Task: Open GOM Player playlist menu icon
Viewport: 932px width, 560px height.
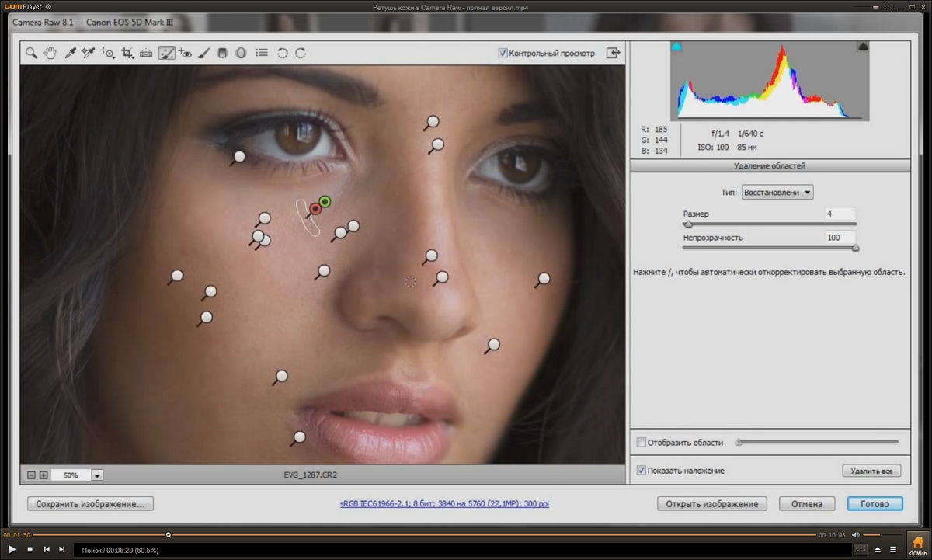Action: point(893,549)
